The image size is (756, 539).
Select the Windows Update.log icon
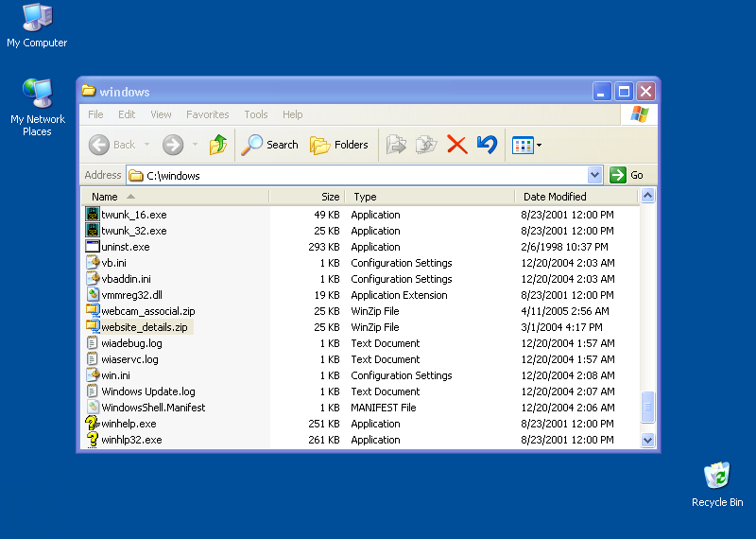(x=93, y=391)
